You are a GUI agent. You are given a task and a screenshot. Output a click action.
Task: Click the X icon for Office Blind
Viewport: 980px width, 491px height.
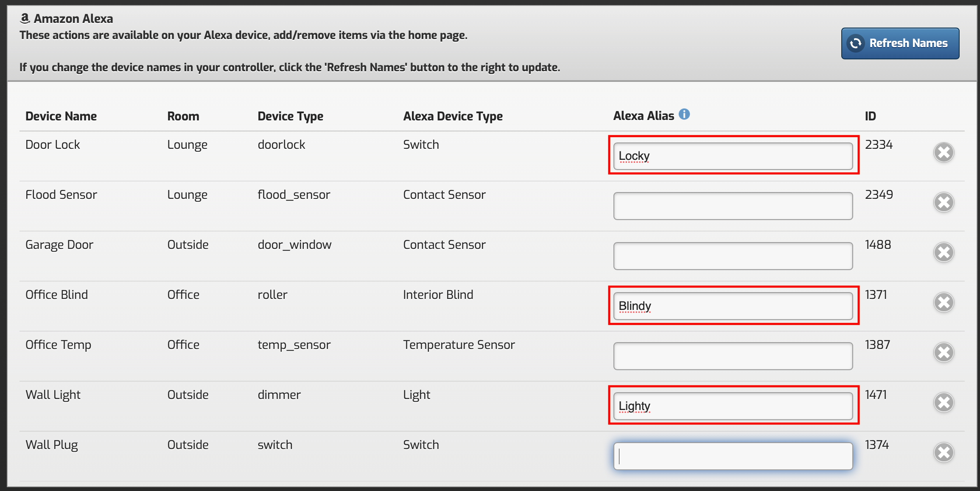(x=944, y=303)
